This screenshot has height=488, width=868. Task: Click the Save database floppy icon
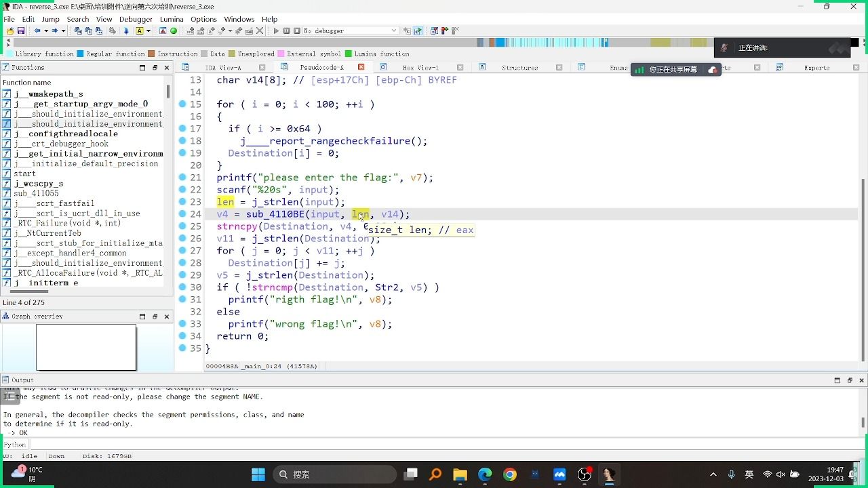pyautogui.click(x=21, y=30)
